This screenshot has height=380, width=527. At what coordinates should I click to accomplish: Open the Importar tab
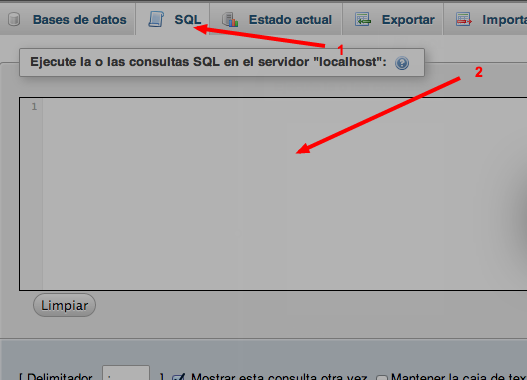pyautogui.click(x=486, y=19)
